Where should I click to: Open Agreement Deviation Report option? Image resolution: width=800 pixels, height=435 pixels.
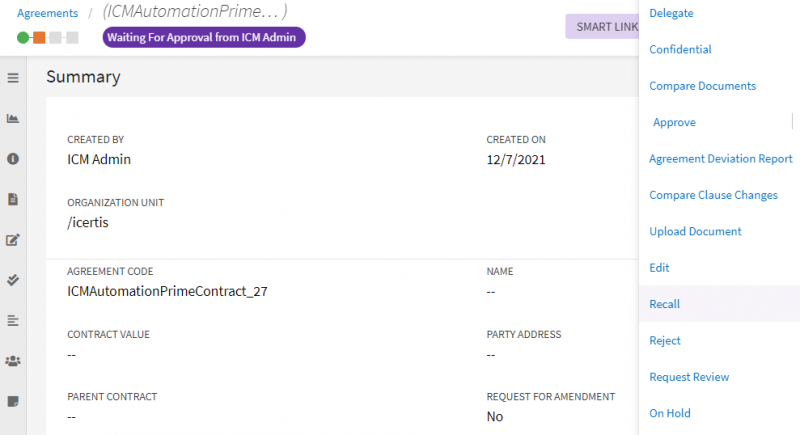[x=720, y=159]
